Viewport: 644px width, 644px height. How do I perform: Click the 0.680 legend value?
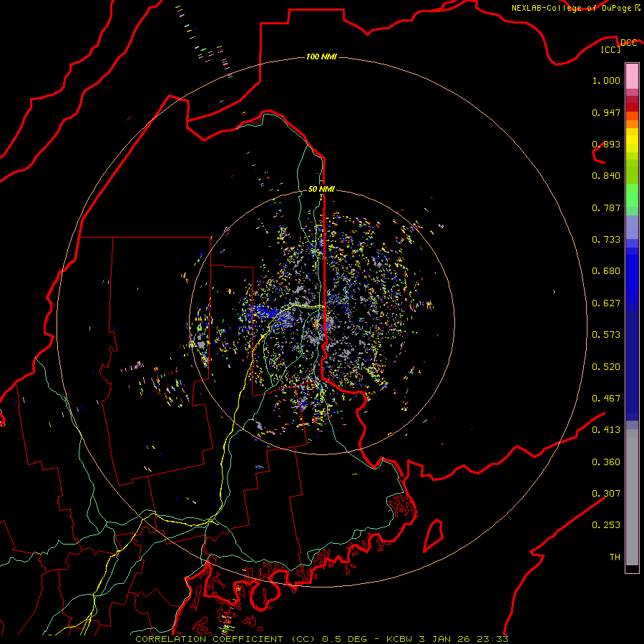click(606, 271)
